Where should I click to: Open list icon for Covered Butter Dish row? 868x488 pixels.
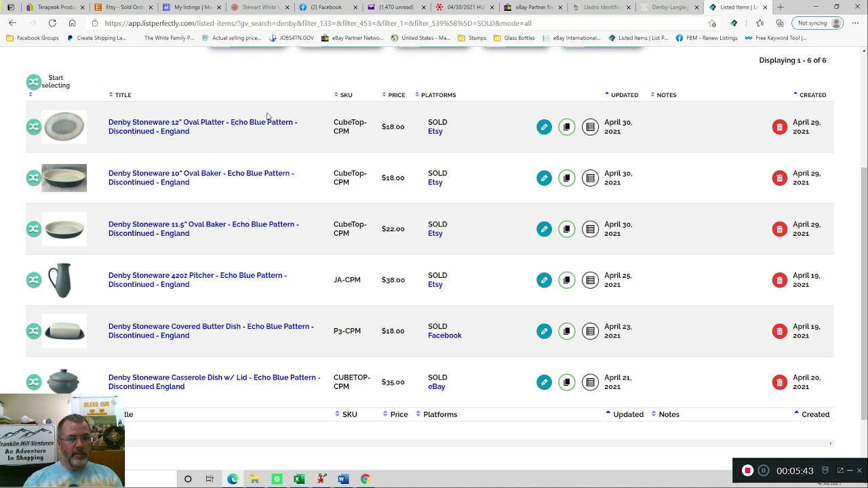[591, 331]
